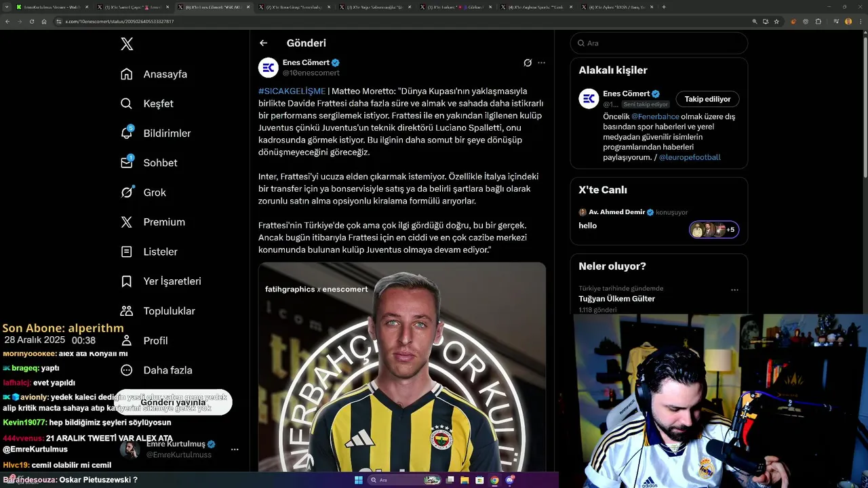Reload the page in the browser toolbar
Viewport: 868px width, 488px height.
(31, 22)
